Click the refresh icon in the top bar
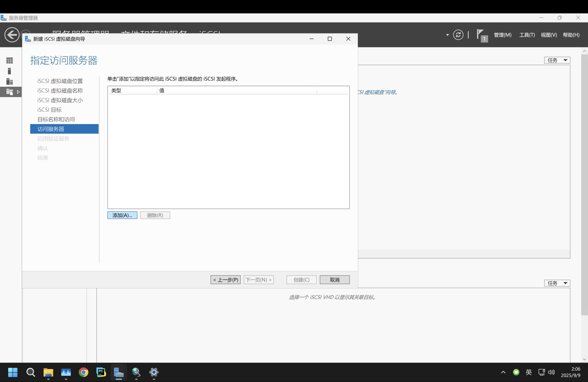The height and width of the screenshot is (382, 588). (458, 35)
